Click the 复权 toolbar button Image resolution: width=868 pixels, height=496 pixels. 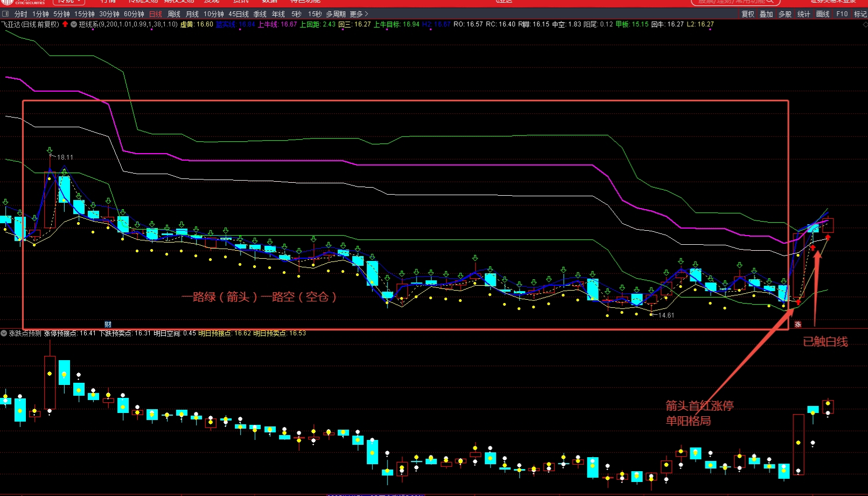tap(748, 14)
